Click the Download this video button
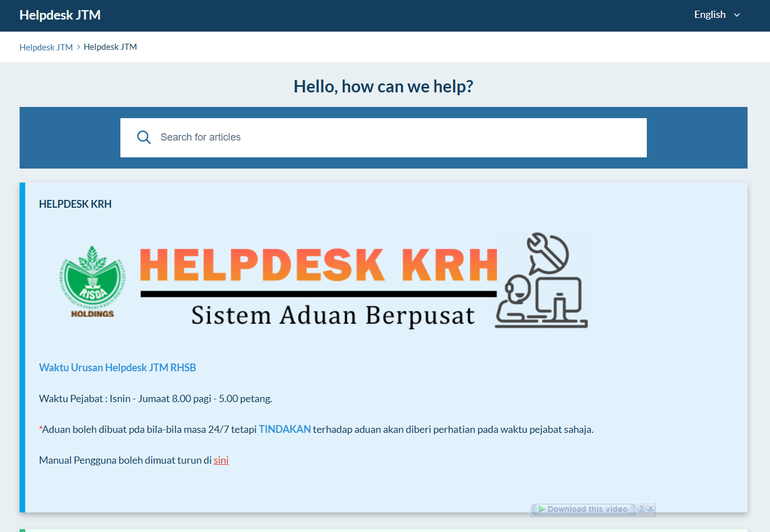The height and width of the screenshot is (532, 770). [583, 509]
